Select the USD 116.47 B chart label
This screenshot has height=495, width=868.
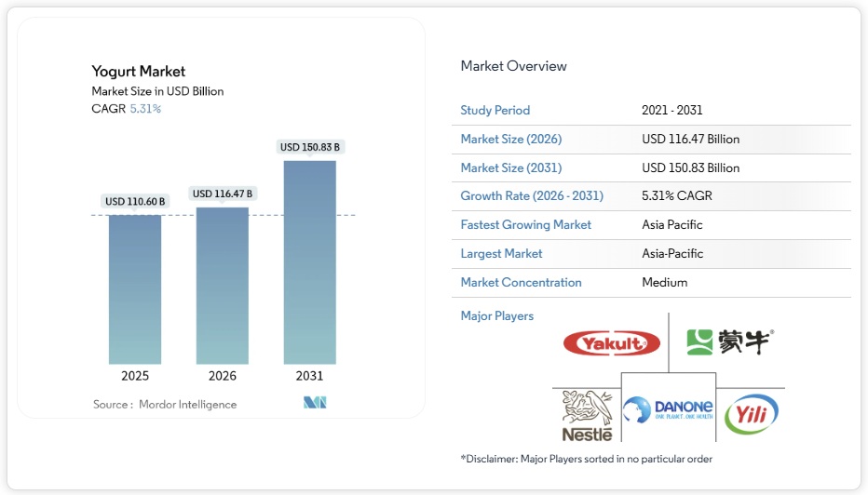(x=223, y=194)
